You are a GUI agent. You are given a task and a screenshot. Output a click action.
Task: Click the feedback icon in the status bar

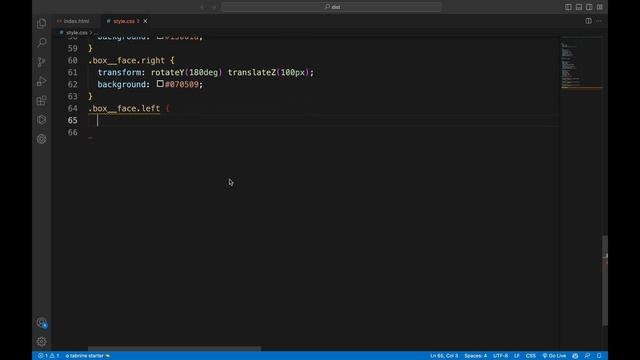click(x=587, y=356)
